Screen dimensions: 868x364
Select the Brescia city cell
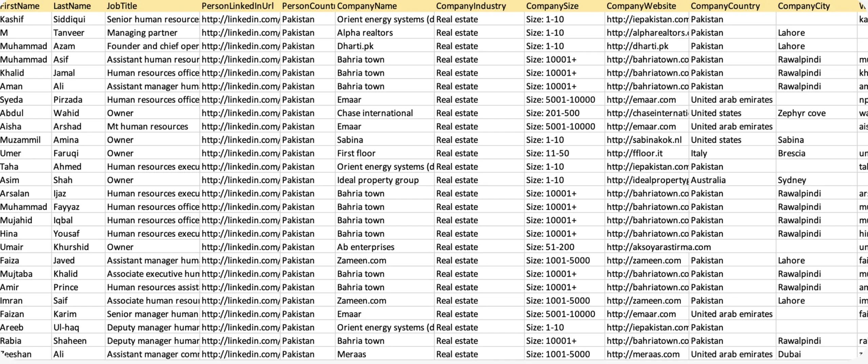tap(816, 153)
